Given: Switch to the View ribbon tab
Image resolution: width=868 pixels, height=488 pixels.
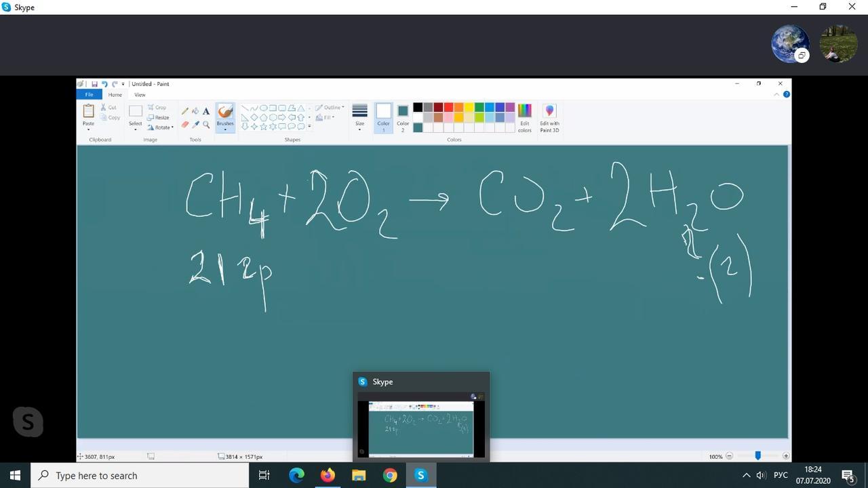Looking at the screenshot, I should [140, 94].
